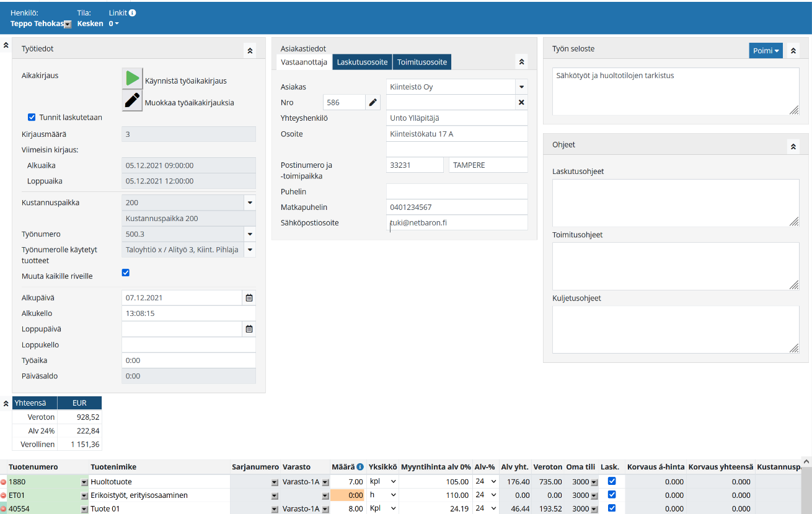812x514 pixels.
Task: Click into the Laskutusohjeet text area
Action: coord(675,203)
